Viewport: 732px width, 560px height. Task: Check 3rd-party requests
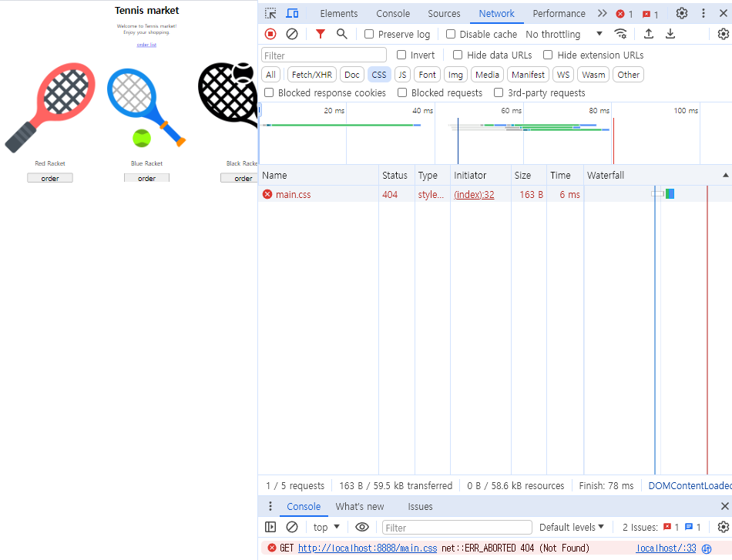[x=499, y=93]
